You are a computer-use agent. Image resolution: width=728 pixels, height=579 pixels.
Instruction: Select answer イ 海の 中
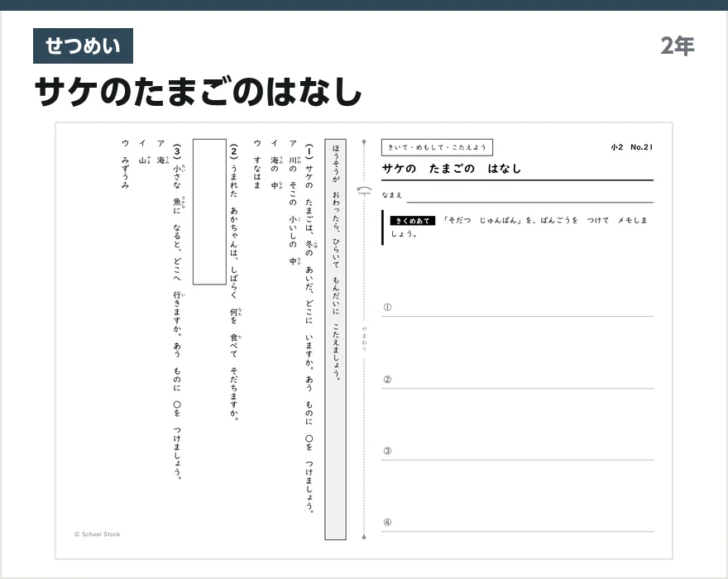[275, 165]
